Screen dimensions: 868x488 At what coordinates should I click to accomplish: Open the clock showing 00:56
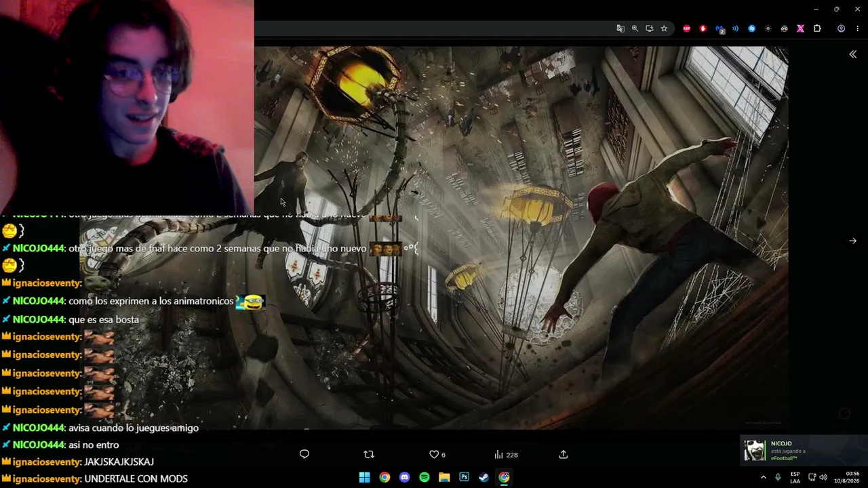coord(847,477)
